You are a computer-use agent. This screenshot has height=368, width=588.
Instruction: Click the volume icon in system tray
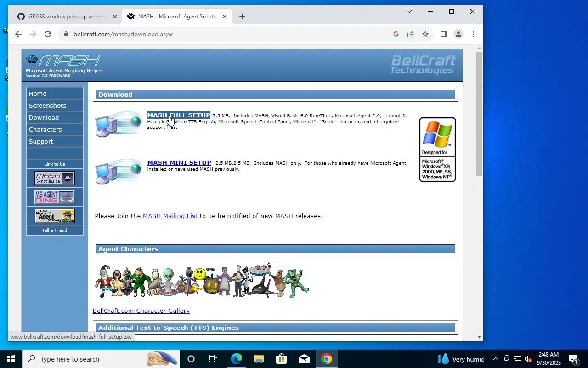[529, 359]
